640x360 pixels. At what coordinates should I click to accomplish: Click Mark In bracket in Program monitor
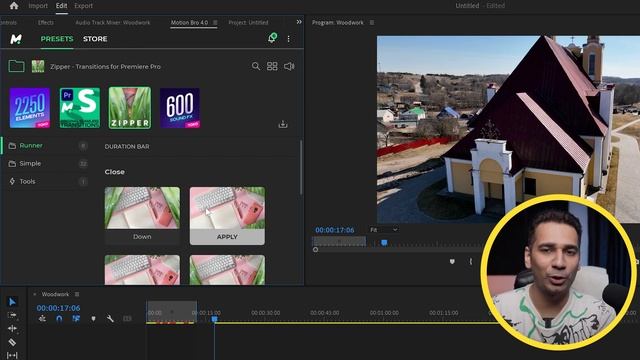[x=471, y=261]
